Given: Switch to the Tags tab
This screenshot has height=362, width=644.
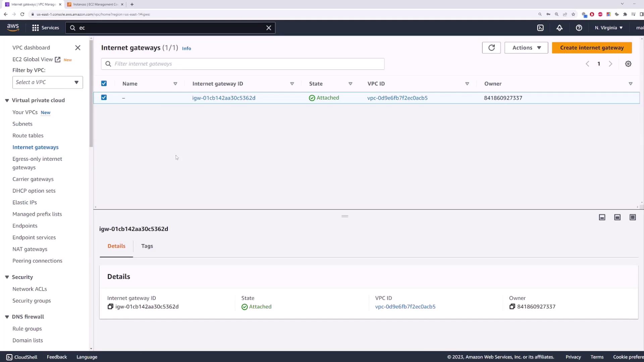Looking at the screenshot, I should pos(147,246).
